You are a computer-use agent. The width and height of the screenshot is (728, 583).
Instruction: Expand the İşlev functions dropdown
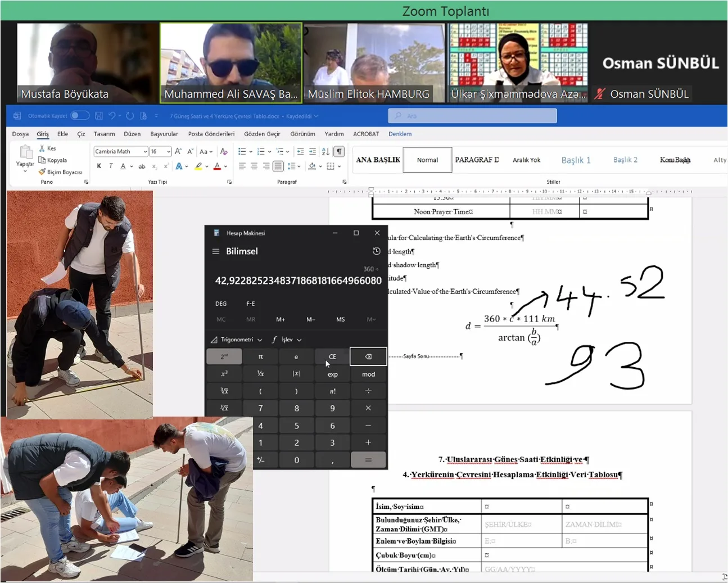pos(287,340)
